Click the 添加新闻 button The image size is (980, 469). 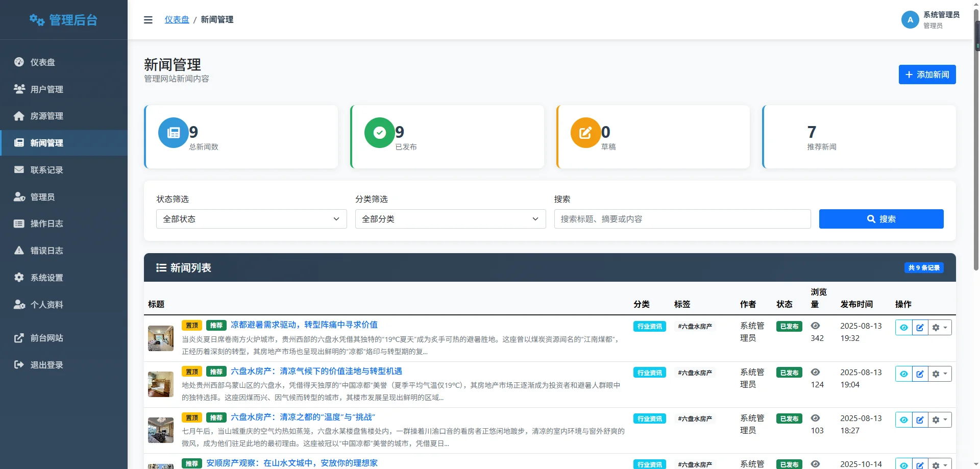pyautogui.click(x=927, y=75)
